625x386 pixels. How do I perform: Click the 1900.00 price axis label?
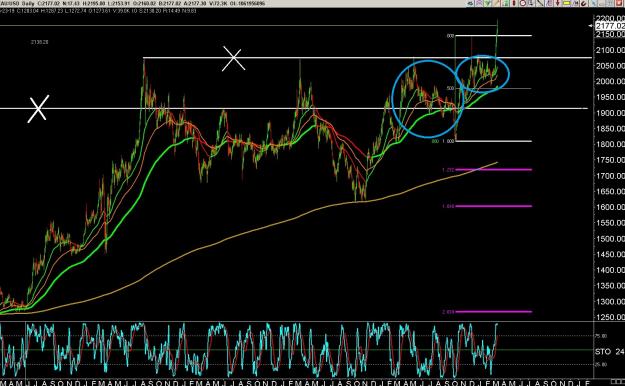[610, 113]
